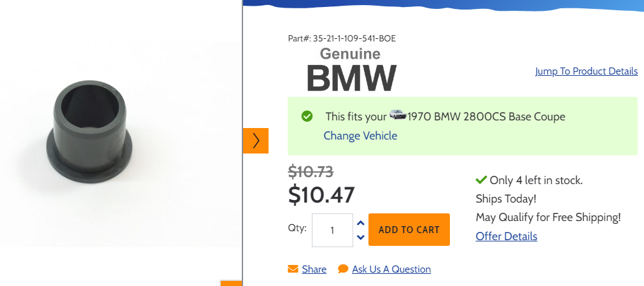Open the Offer Details link

[x=507, y=236]
